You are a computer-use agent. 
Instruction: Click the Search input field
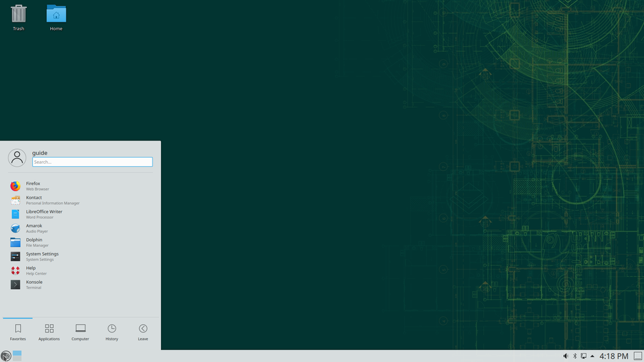click(x=92, y=162)
